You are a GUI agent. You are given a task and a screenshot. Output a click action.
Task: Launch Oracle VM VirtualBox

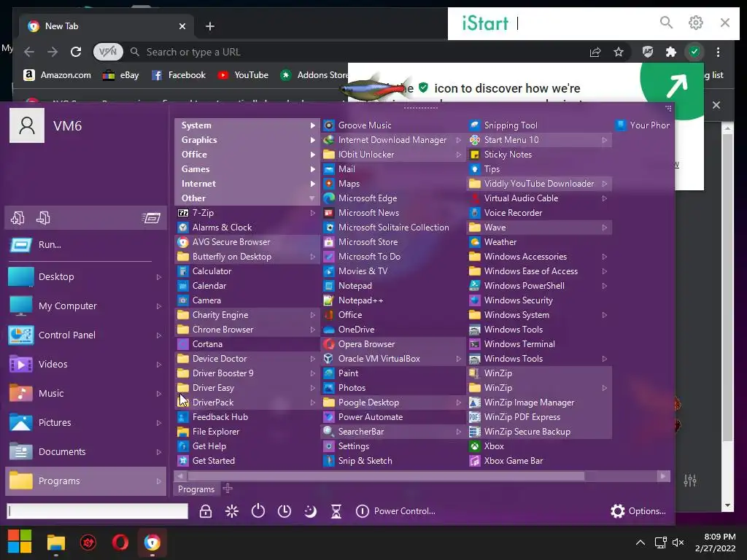pyautogui.click(x=393, y=359)
